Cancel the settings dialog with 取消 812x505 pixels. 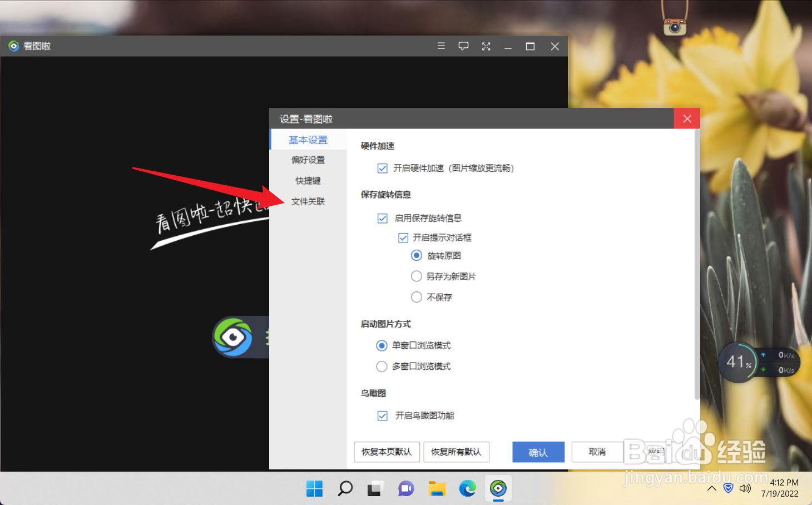[x=597, y=452]
